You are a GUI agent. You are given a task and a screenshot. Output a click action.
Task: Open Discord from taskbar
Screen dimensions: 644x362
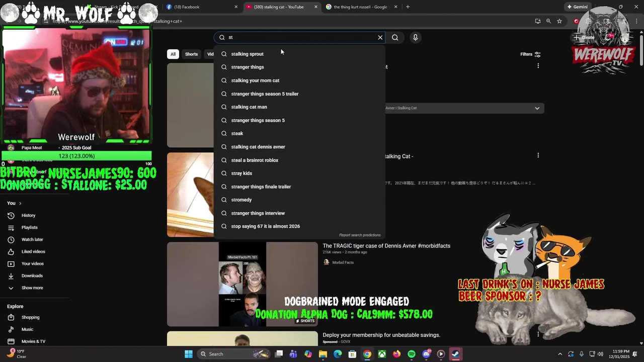pos(426,354)
